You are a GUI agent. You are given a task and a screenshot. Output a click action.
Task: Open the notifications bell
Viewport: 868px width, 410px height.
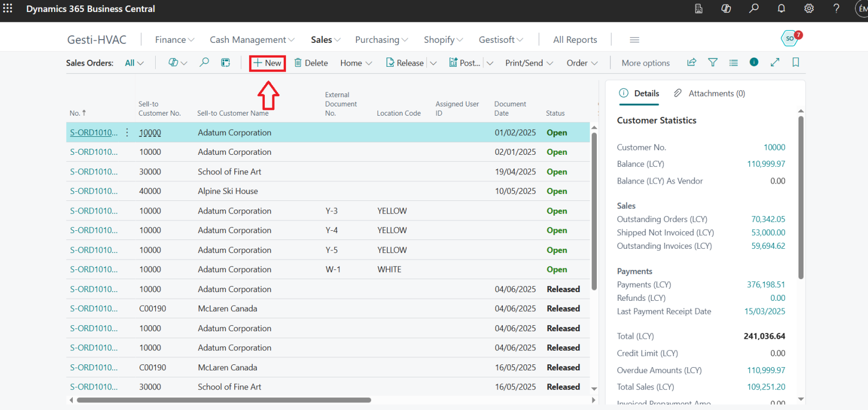(x=781, y=9)
